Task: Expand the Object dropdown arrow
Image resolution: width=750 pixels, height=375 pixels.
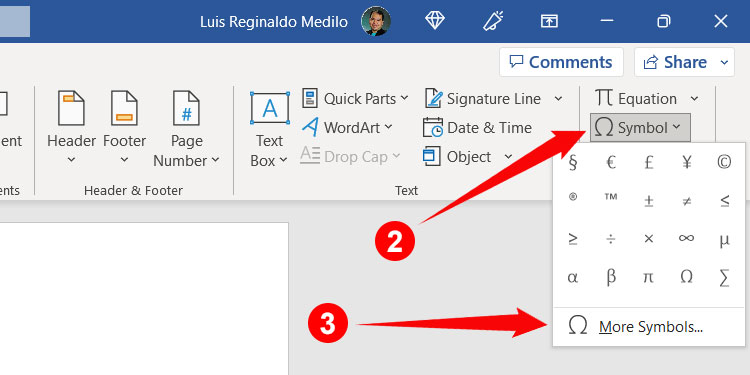Action: pyautogui.click(x=508, y=157)
